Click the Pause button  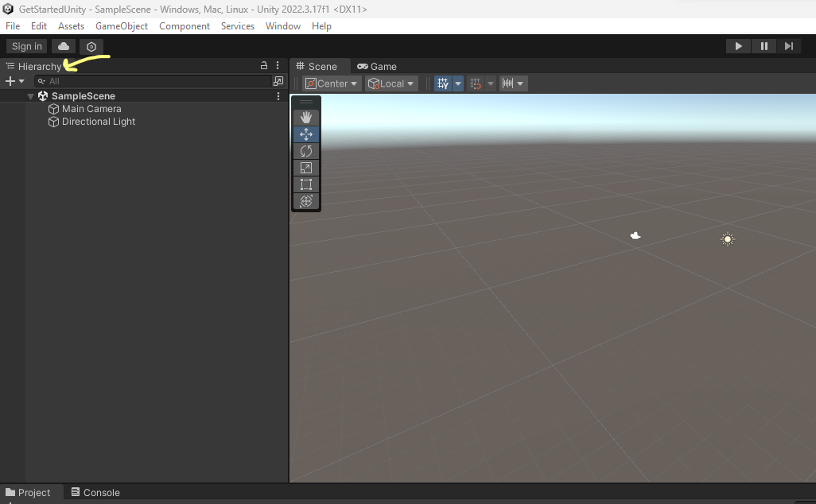(x=764, y=46)
